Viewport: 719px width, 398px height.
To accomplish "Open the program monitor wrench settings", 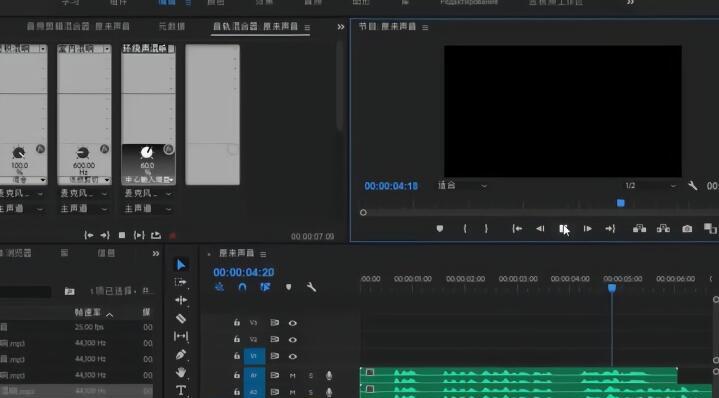I will coord(692,186).
